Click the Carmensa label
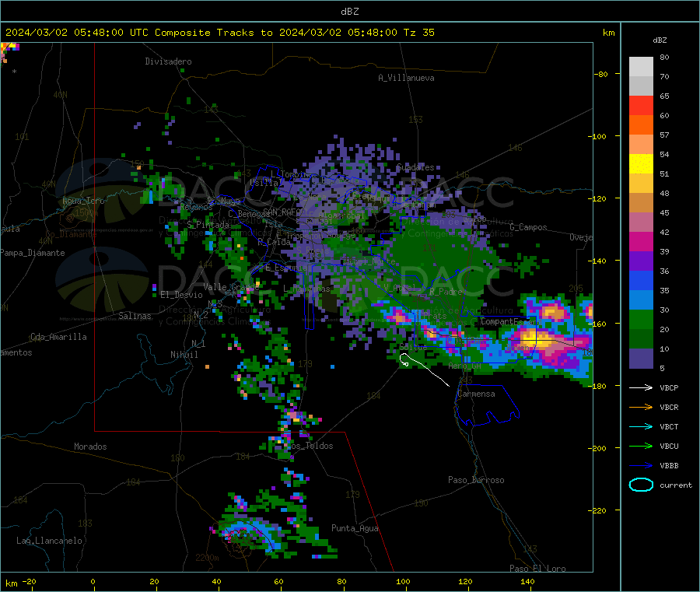This screenshot has width=700, height=592. [x=476, y=394]
